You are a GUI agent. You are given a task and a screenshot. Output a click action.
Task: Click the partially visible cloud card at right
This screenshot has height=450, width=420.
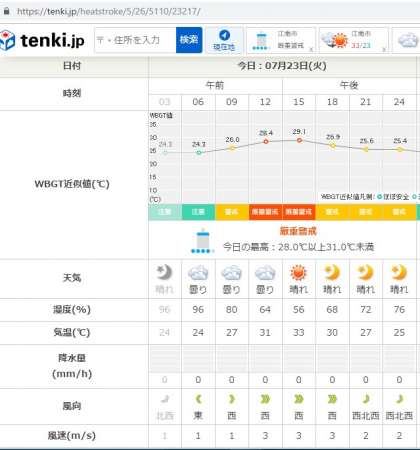[406, 40]
